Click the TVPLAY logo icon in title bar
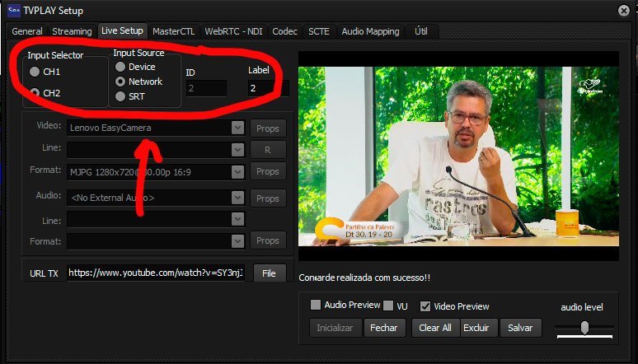Image resolution: width=638 pixels, height=364 pixels. point(14,11)
